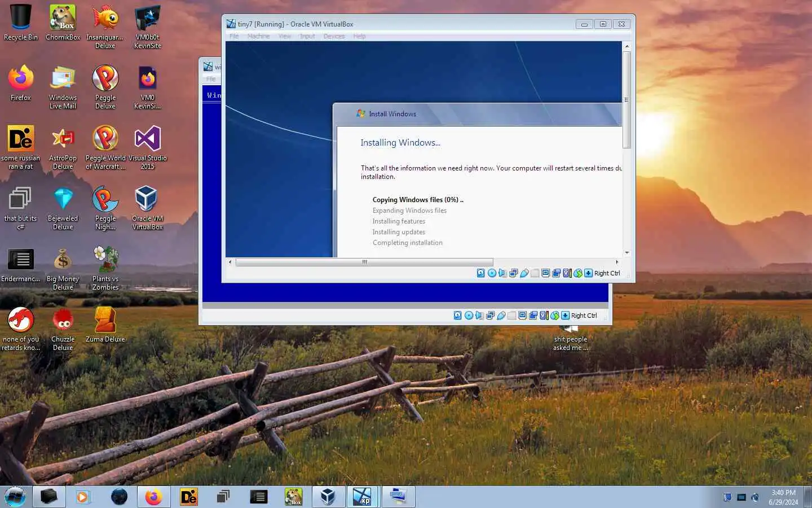Select Visual Studio 2015 desktop icon
This screenshot has height=508, width=812.
click(148, 148)
